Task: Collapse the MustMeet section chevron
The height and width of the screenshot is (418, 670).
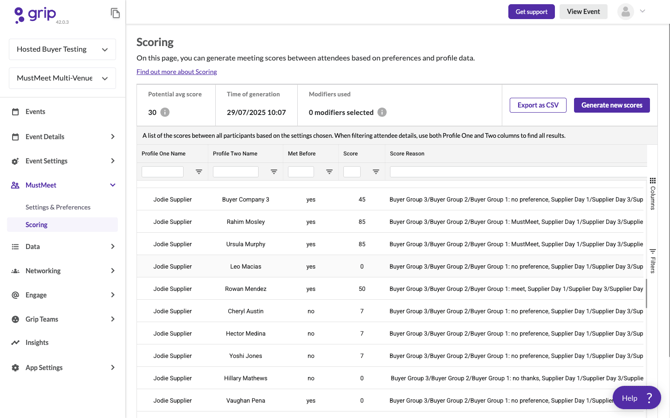Action: pos(113,185)
